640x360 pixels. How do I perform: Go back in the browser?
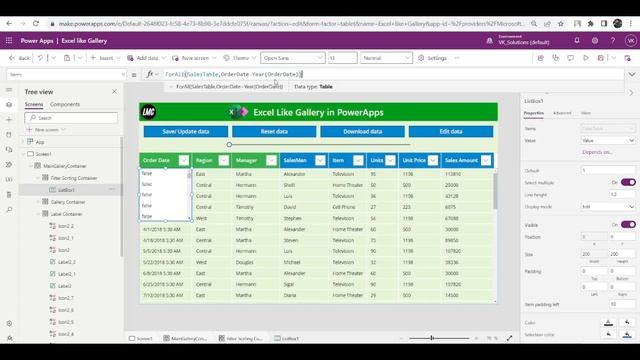click(9, 24)
